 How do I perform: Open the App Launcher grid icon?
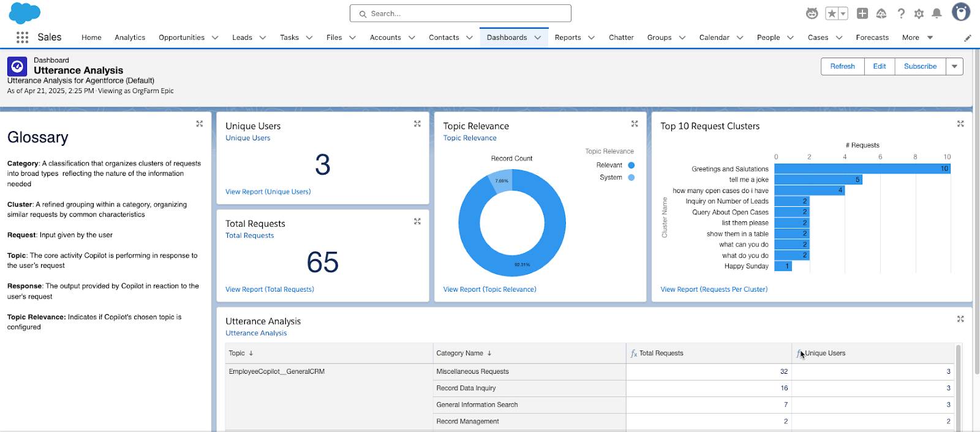[x=23, y=37]
